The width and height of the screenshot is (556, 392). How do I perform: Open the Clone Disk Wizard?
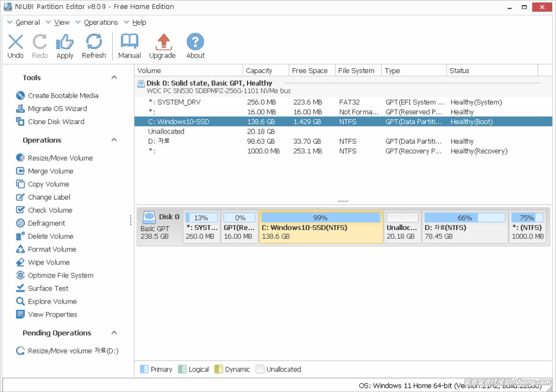(56, 122)
